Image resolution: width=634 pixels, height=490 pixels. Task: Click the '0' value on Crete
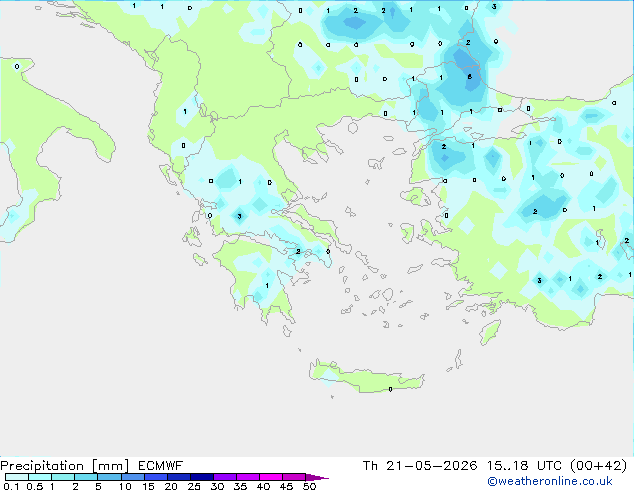390,389
